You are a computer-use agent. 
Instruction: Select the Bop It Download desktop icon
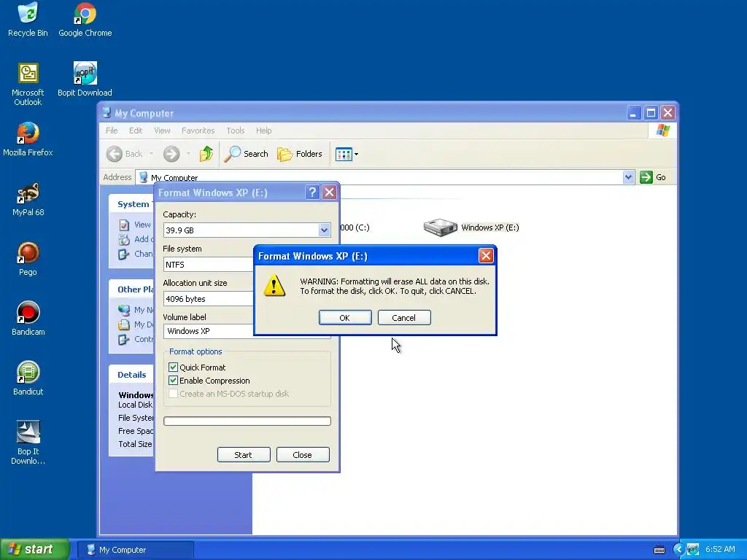28,443
